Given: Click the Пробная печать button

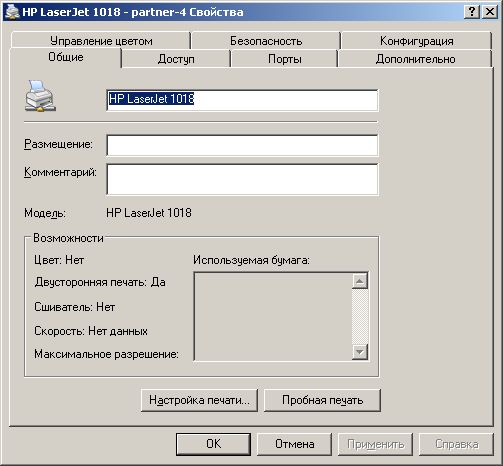Looking at the screenshot, I should point(322,400).
